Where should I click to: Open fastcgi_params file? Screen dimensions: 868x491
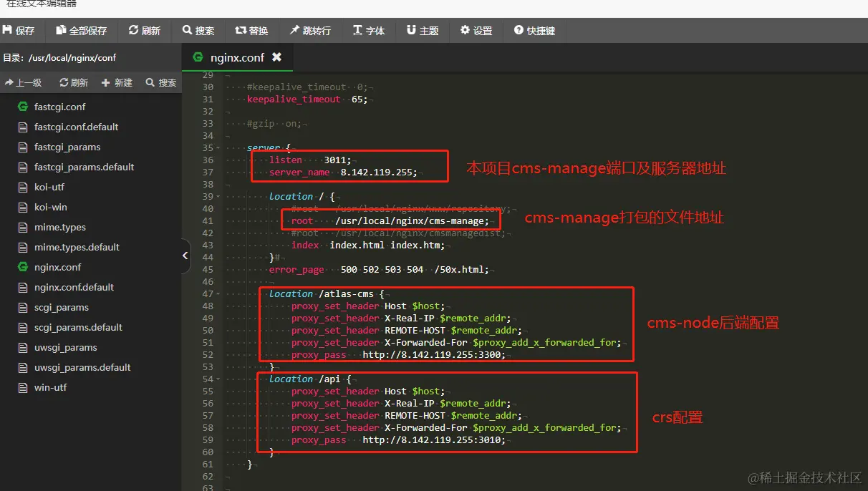click(x=67, y=147)
